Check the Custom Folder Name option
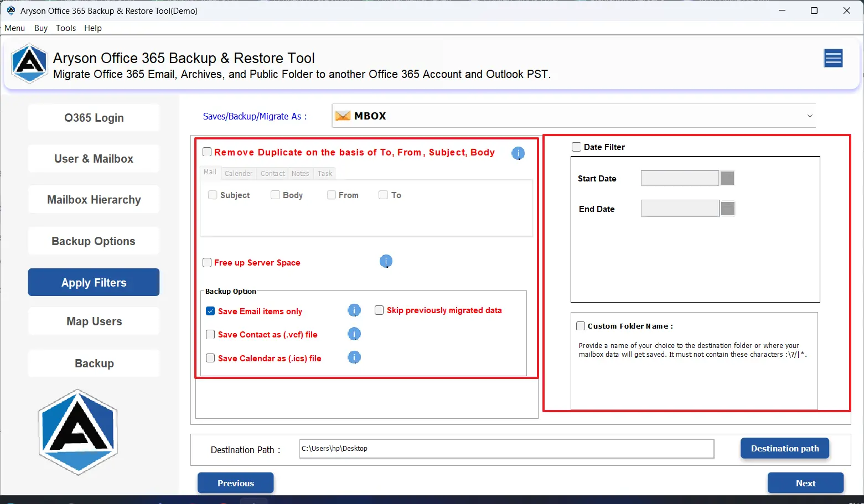 [x=581, y=326]
